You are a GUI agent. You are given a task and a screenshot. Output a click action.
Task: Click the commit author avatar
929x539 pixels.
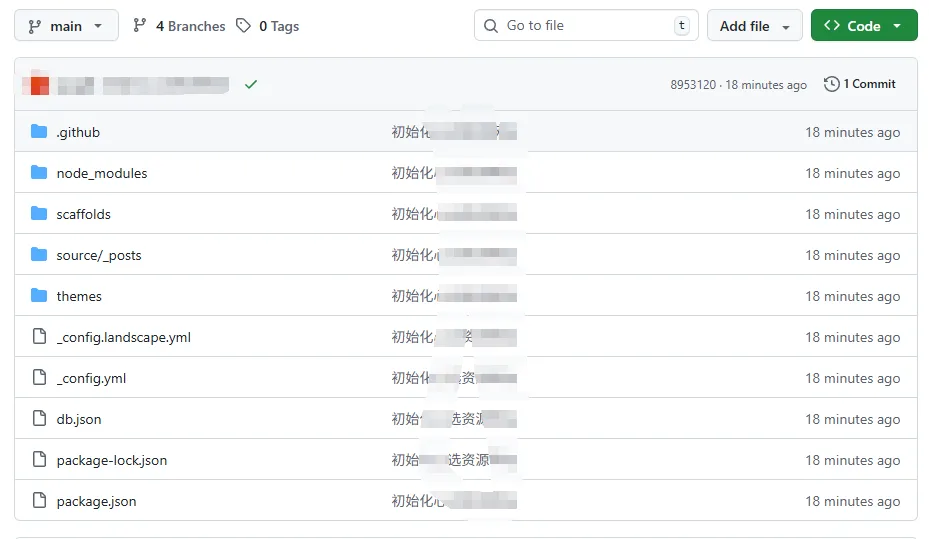tap(39, 85)
